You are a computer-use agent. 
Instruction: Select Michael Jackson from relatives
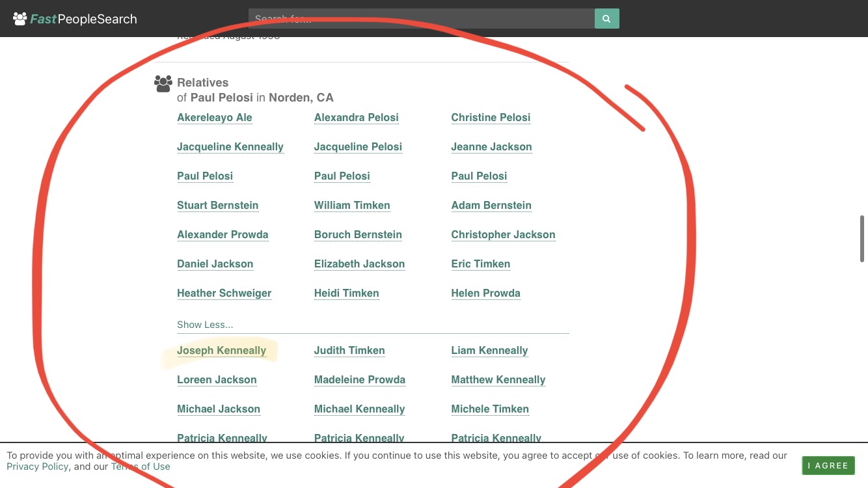coord(219,409)
